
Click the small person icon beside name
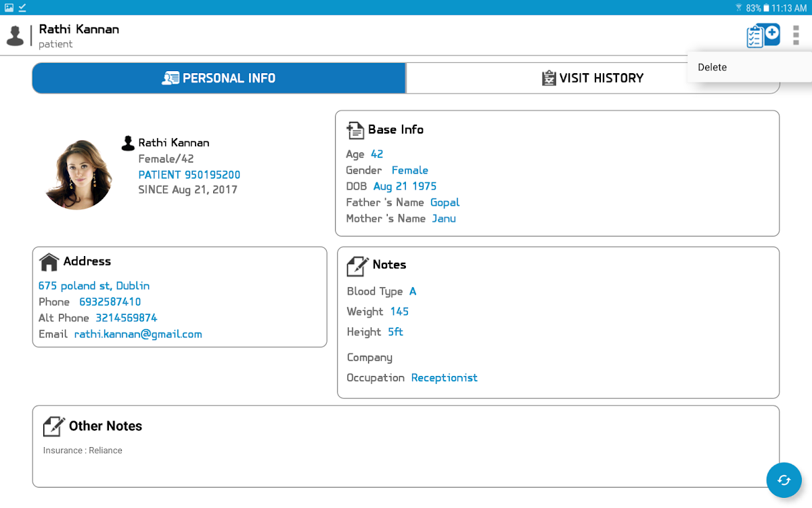point(127,143)
